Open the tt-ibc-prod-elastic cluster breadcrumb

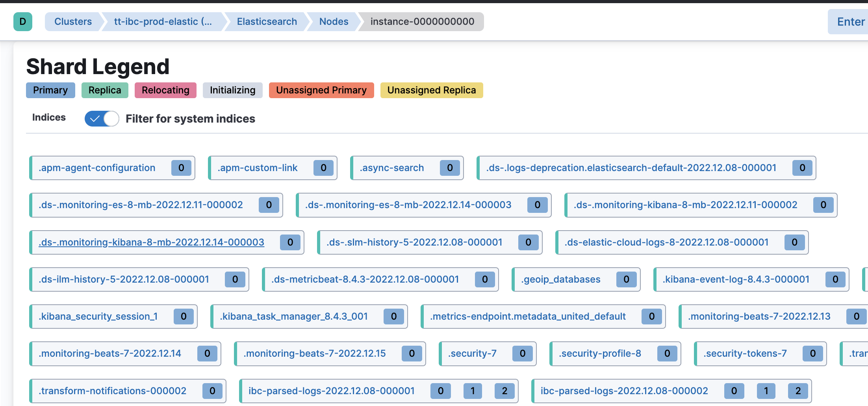(163, 22)
